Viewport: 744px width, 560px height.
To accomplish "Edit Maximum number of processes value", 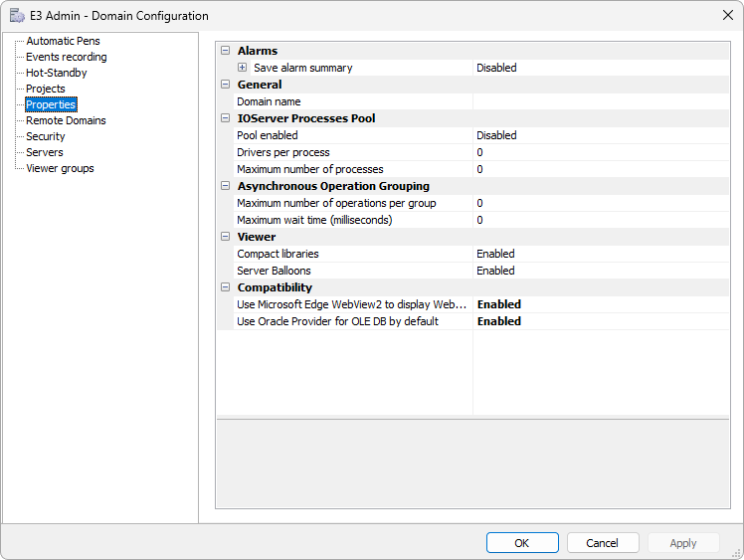I will 601,169.
